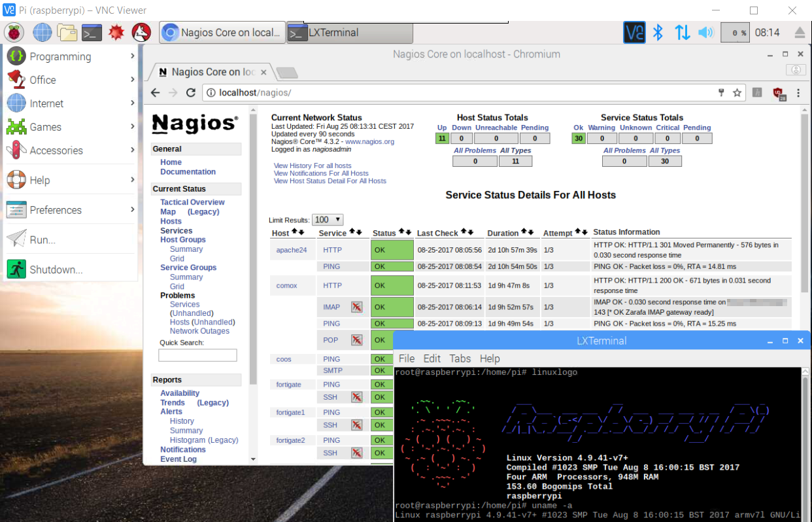Viewport: 812px width, 522px height.
Task: Click the disabled-check icon beside the IMAP service
Action: [x=358, y=306]
